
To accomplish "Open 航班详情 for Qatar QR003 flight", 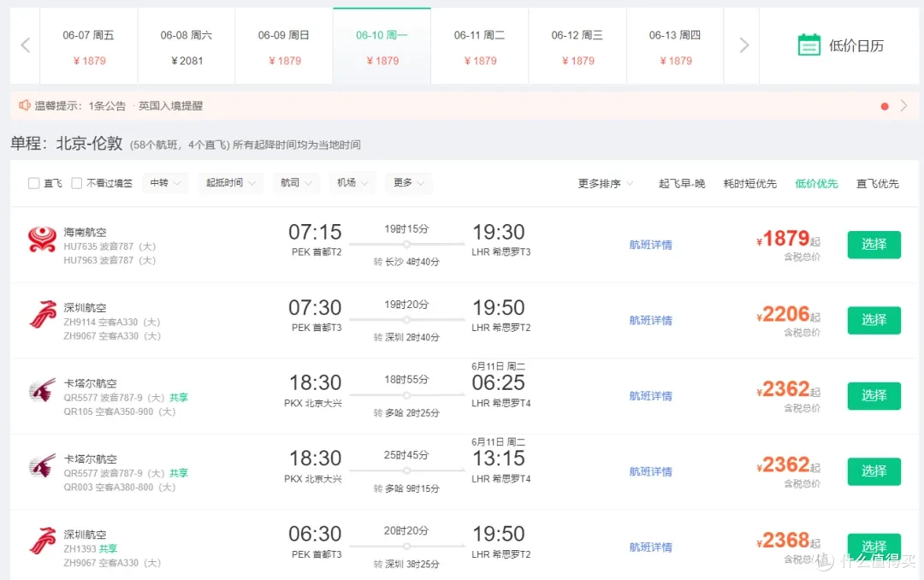I will pos(650,471).
